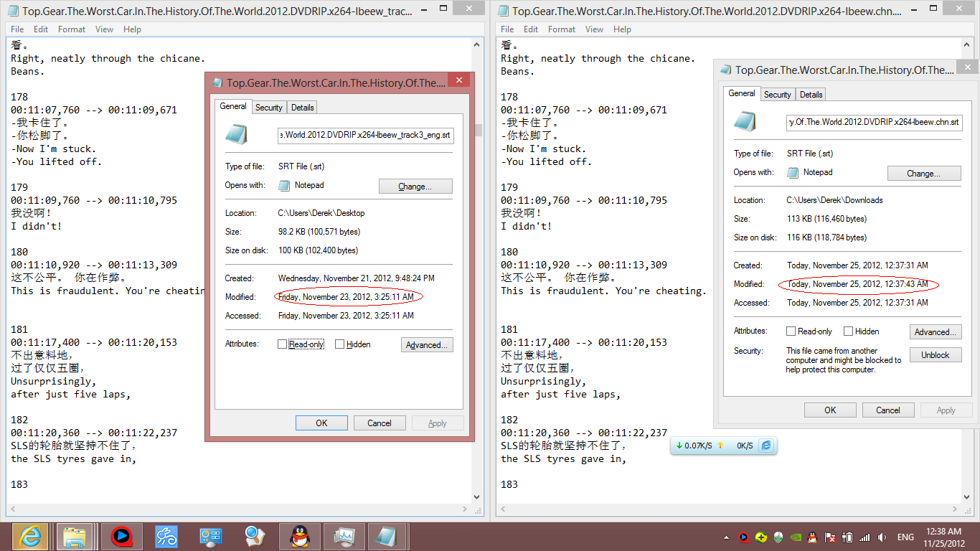The image size is (980, 551).
Task: Click OK in right Properties dialog
Action: pos(830,410)
